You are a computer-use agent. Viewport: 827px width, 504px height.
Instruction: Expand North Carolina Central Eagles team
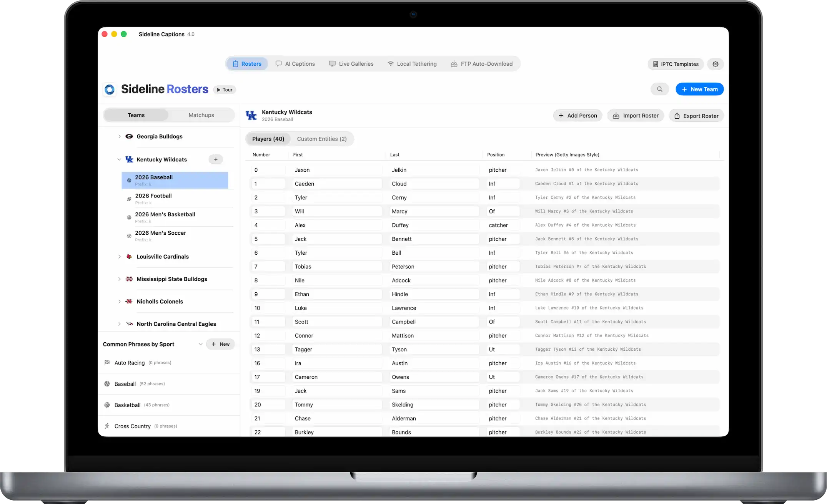point(119,324)
